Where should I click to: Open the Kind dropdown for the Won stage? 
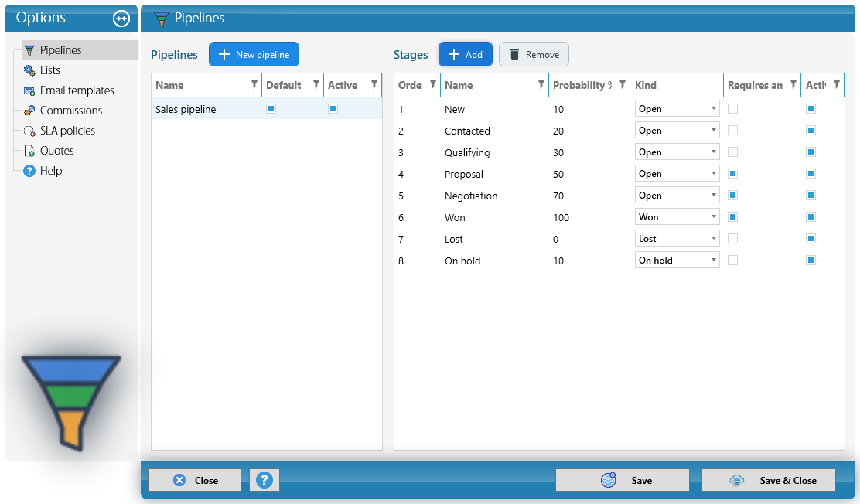(x=677, y=217)
